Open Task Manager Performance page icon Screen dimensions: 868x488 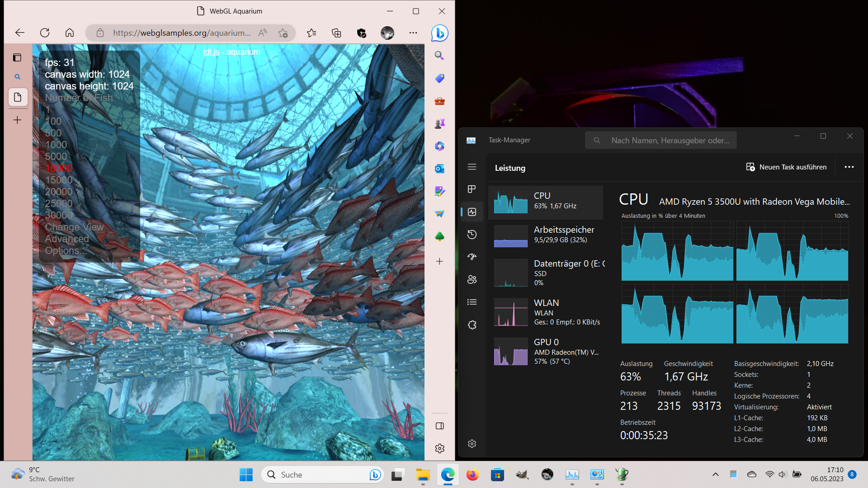(x=472, y=212)
